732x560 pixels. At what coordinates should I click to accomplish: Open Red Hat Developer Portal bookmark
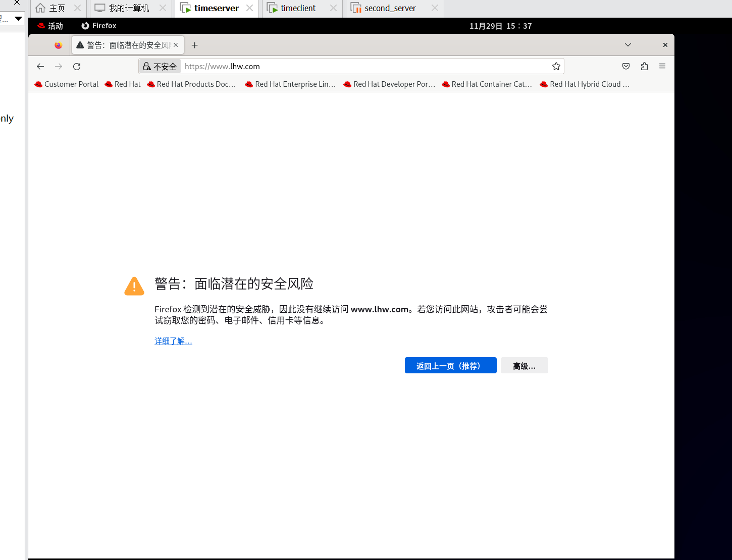[x=389, y=84]
